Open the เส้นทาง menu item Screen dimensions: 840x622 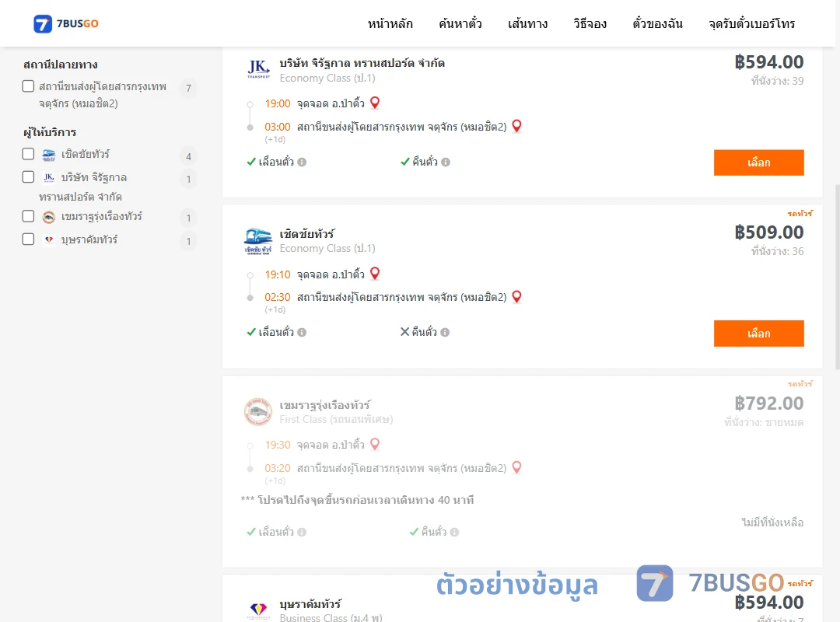coord(527,23)
